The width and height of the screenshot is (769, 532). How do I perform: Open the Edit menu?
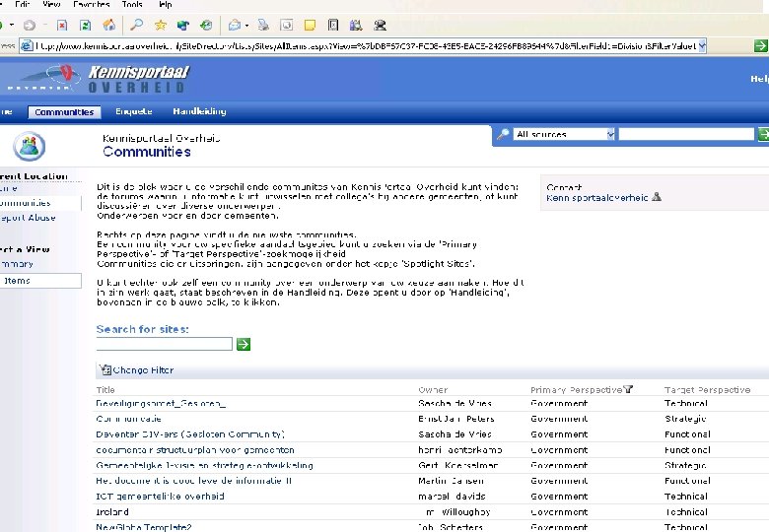tap(22, 4)
